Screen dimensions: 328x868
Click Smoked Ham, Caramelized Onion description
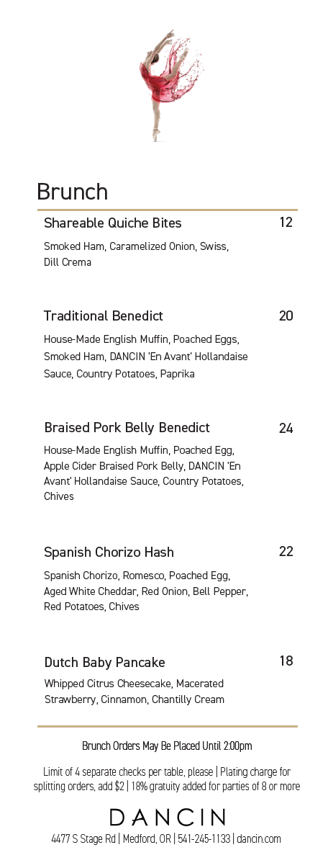[136, 254]
